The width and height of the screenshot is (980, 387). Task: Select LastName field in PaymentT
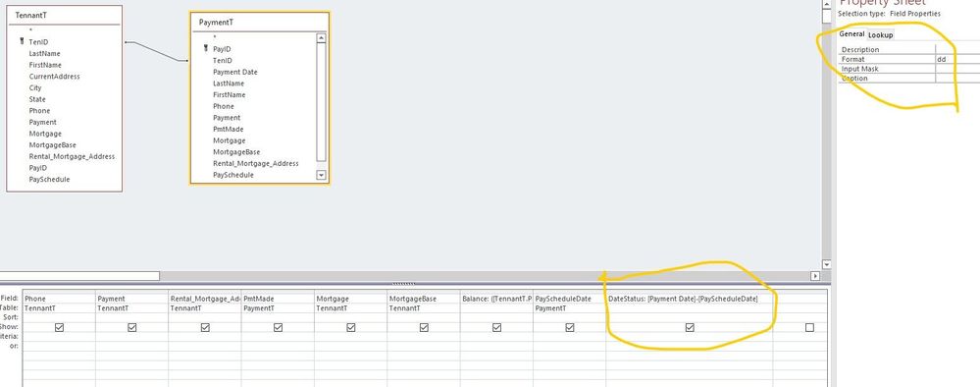(229, 83)
